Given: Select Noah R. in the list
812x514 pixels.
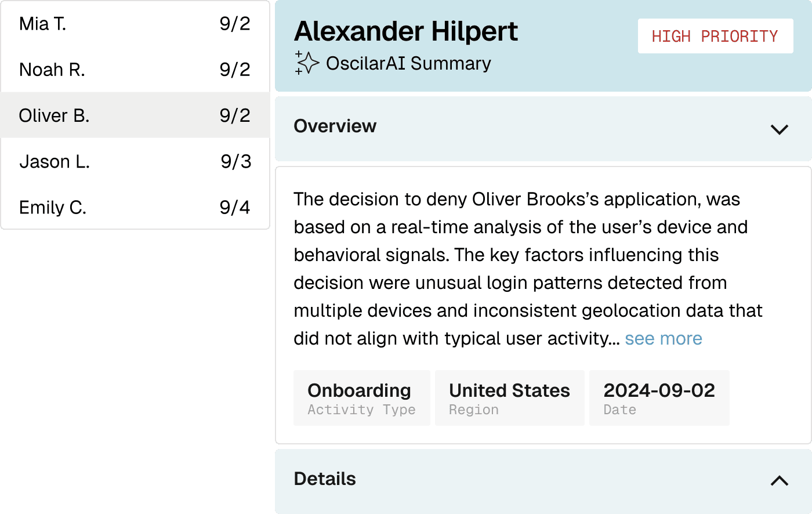Looking at the screenshot, I should 135,70.
